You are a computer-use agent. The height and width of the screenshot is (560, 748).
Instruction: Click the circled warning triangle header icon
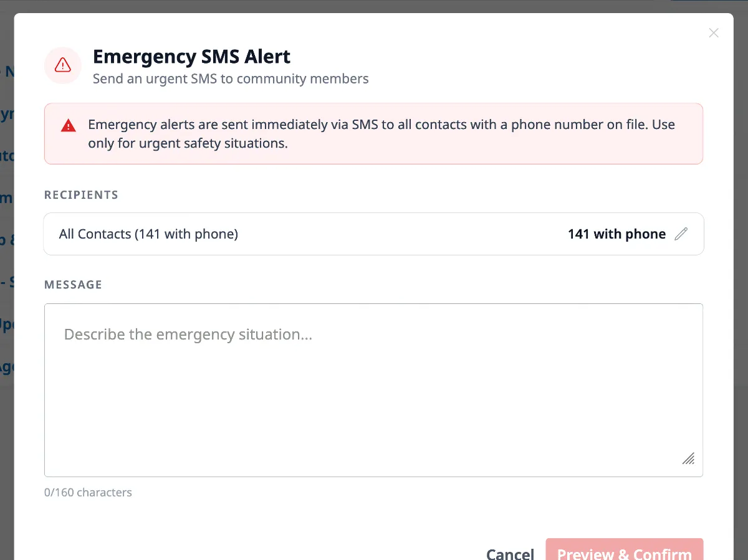62,65
